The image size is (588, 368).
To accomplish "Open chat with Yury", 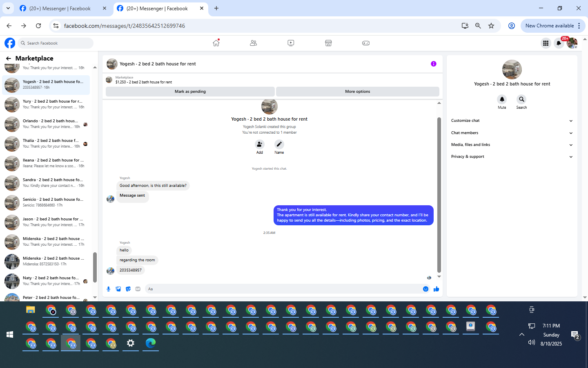I will click(x=46, y=105).
